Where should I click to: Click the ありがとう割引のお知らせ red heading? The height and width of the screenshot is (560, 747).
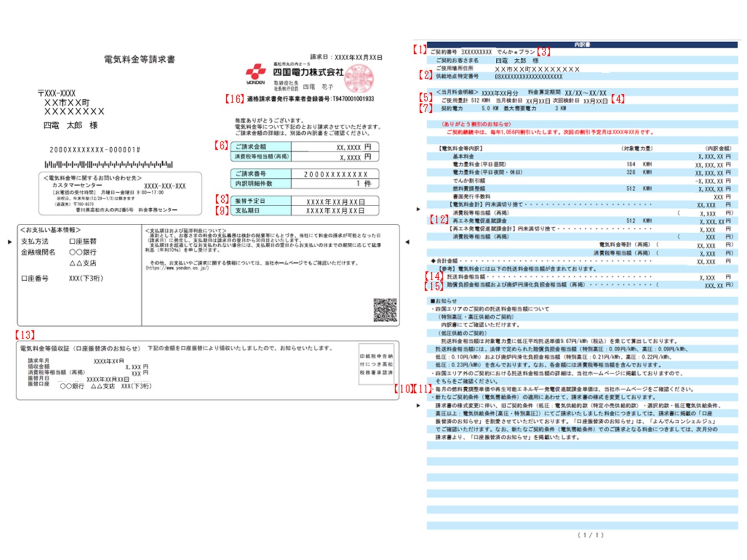[476, 124]
